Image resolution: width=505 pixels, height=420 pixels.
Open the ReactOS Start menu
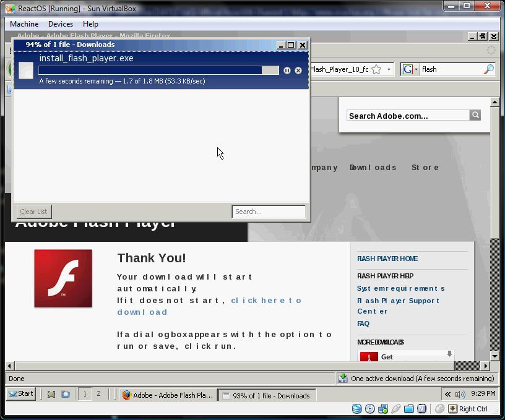pyautogui.click(x=21, y=393)
